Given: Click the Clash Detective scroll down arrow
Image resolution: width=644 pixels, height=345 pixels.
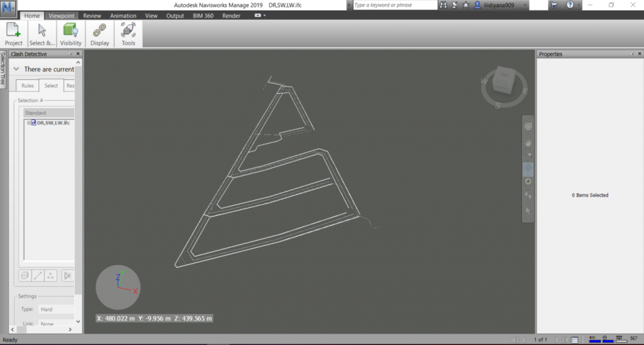Looking at the screenshot, I should click(78, 322).
